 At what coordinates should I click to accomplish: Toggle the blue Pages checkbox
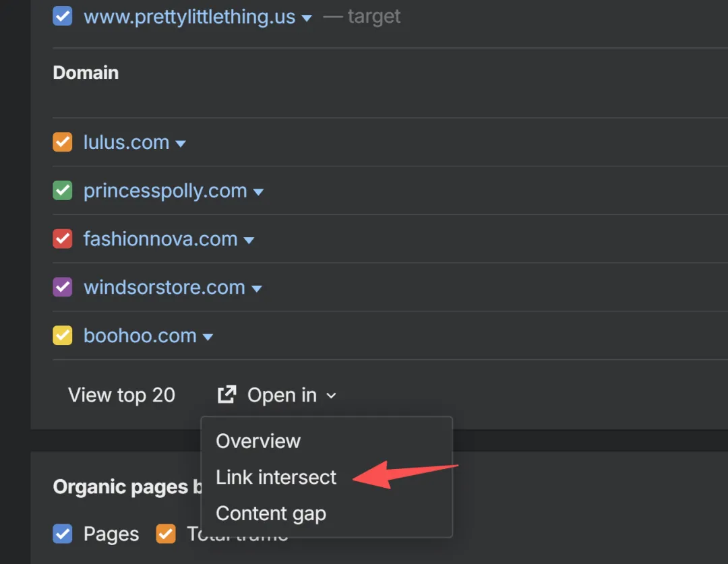point(63,534)
